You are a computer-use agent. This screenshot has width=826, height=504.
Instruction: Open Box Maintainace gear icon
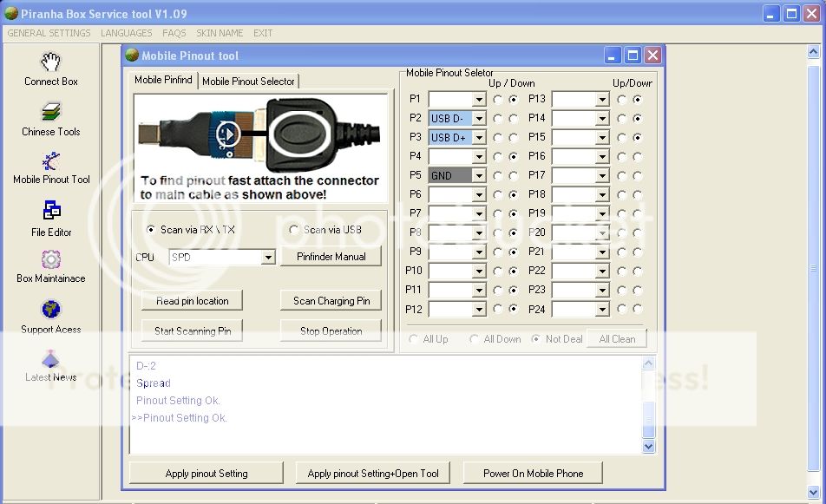(51, 259)
